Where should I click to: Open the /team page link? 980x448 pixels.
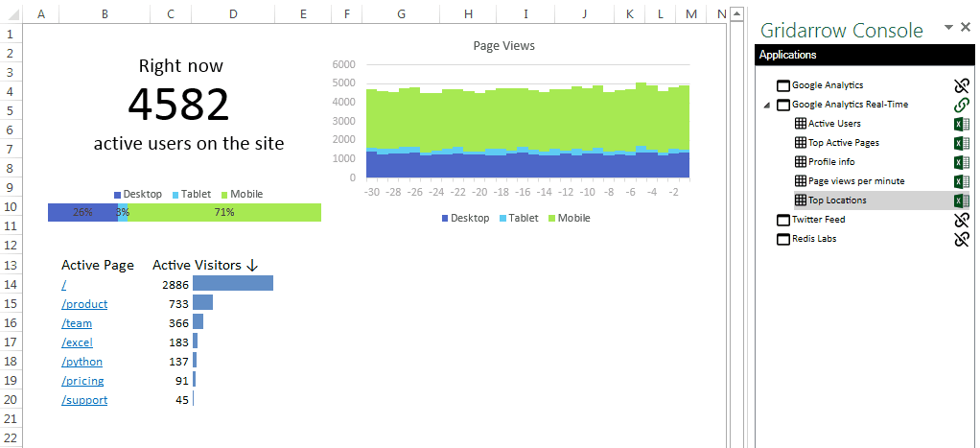(x=77, y=323)
